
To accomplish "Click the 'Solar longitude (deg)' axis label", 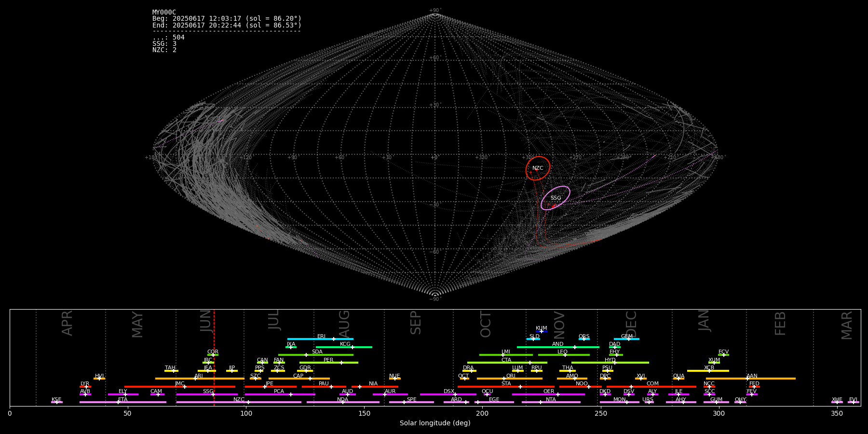I will [435, 423].
